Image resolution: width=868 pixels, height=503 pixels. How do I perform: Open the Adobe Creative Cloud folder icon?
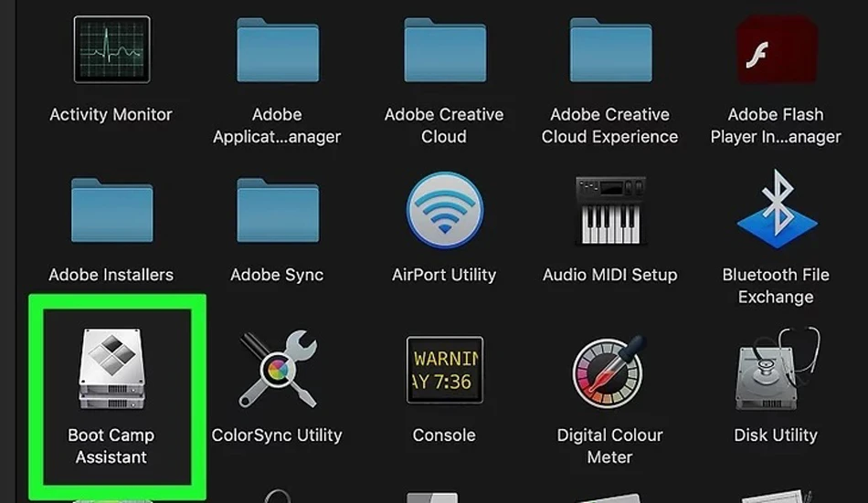pos(445,50)
